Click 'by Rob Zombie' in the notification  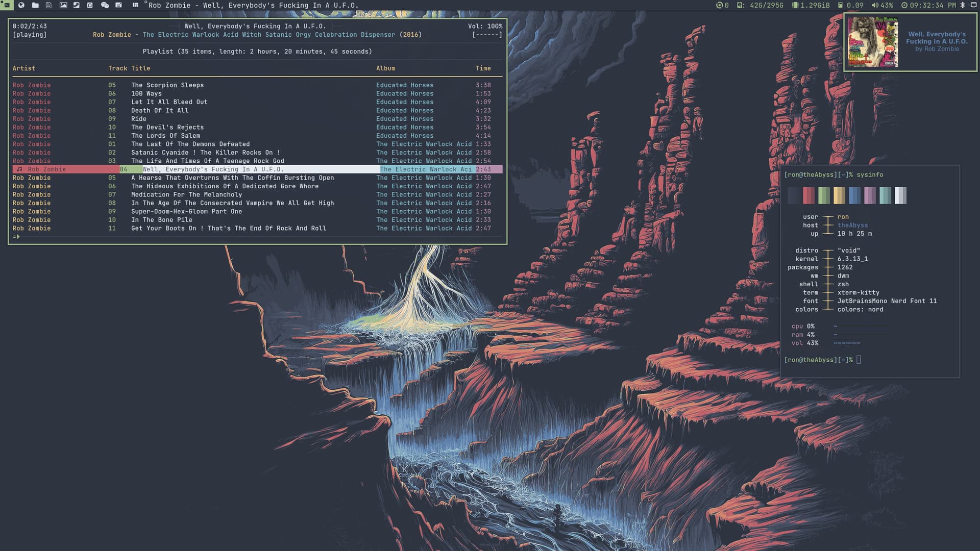tap(937, 49)
